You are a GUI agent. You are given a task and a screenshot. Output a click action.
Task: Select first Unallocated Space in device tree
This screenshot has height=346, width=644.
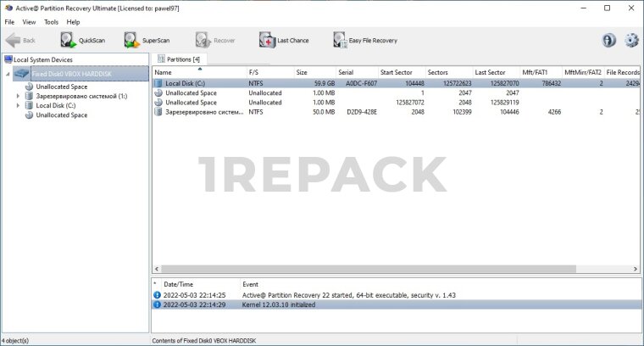pyautogui.click(x=61, y=86)
